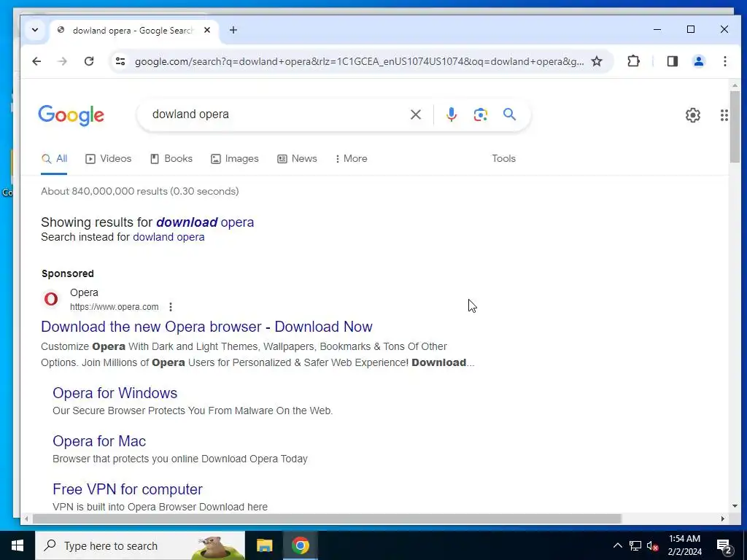Open File Explorer from the taskbar
The height and width of the screenshot is (560, 747).
264,545
